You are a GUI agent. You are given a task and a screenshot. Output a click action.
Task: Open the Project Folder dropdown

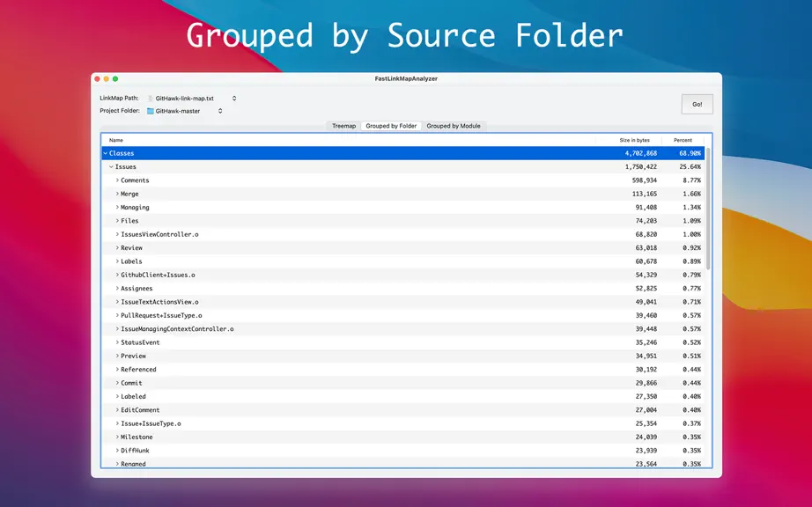tap(185, 111)
